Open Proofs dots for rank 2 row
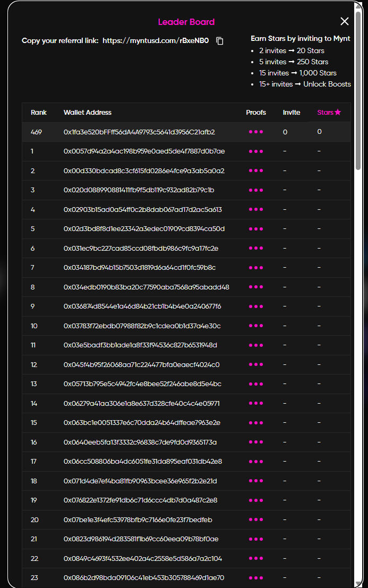The image size is (368, 588). [256, 171]
